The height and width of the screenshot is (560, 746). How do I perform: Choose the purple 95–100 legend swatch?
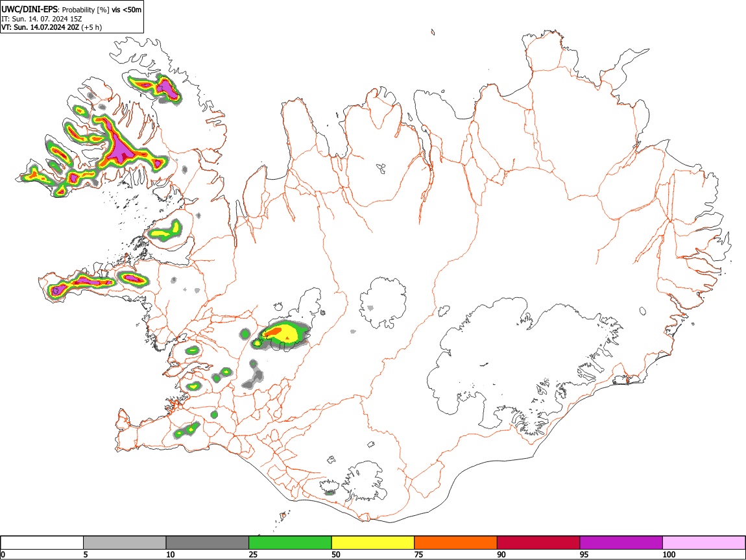coord(621,542)
